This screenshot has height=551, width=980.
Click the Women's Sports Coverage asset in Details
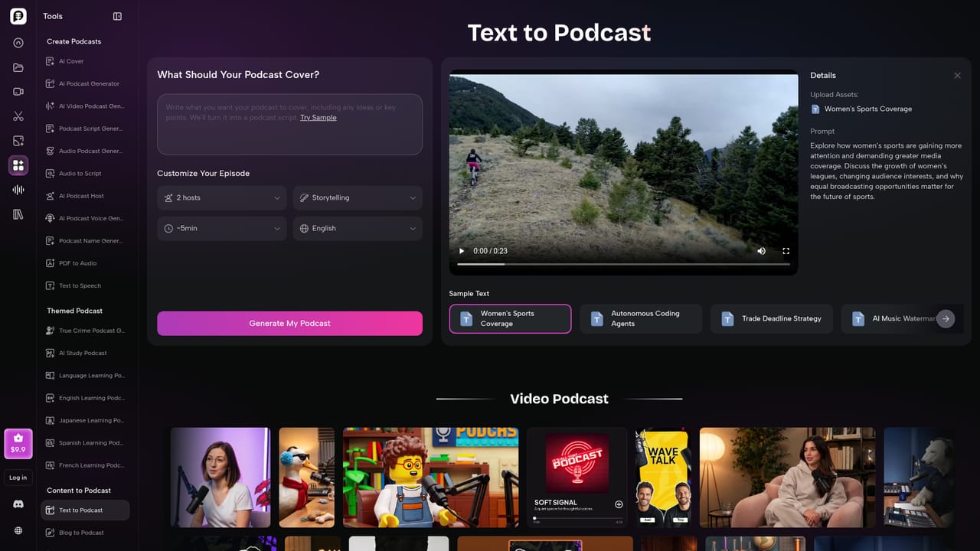[861, 109]
